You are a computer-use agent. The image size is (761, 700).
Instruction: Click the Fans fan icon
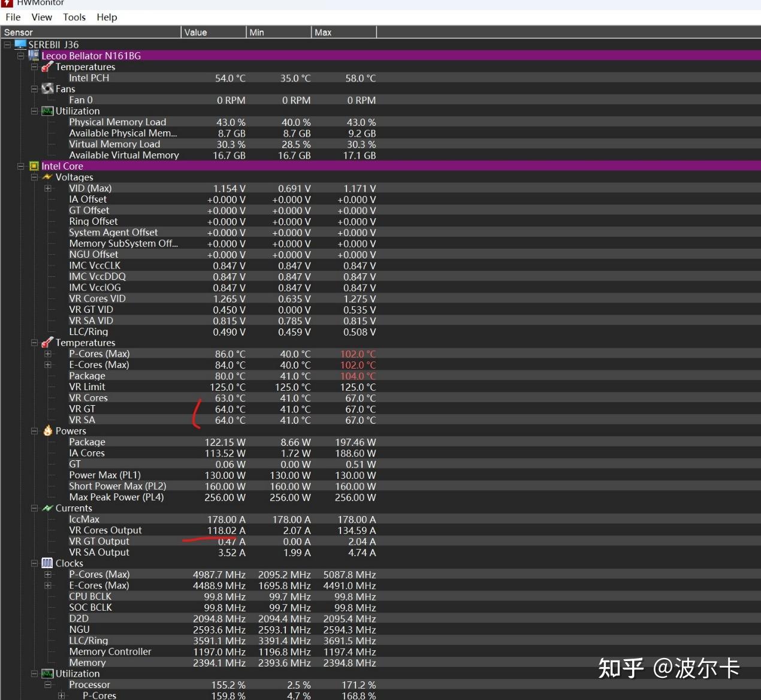[x=47, y=89]
